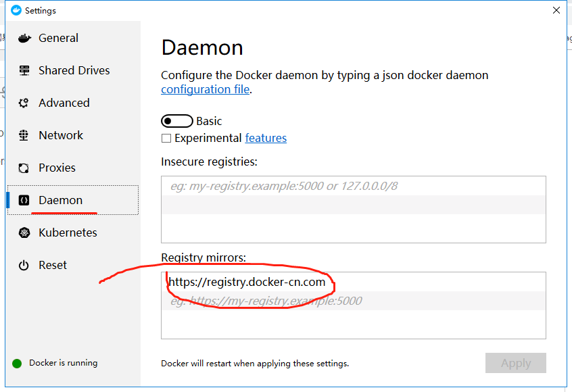
Task: Click the Kubernetes wheel icon
Action: point(24,232)
